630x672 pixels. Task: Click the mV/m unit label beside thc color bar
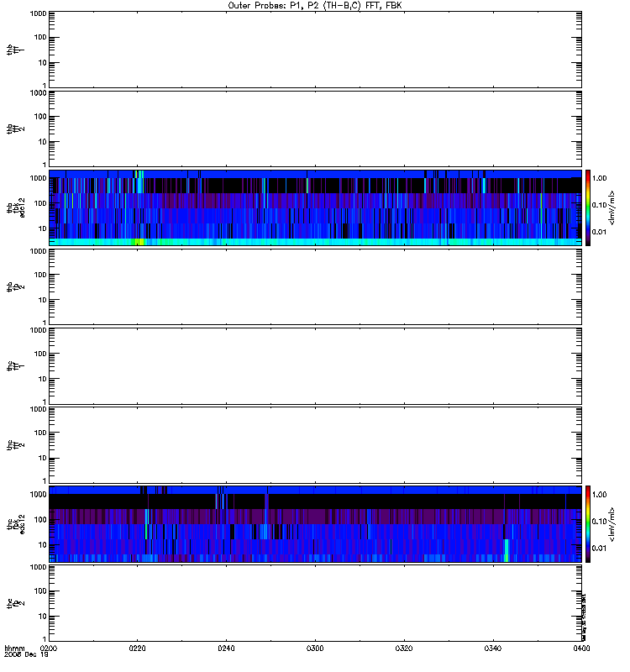pos(612,523)
